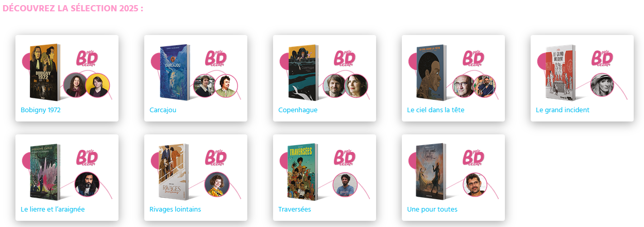Click Le lierre et l'araignée link
Image resolution: width=644 pixels, height=227 pixels.
point(53,209)
